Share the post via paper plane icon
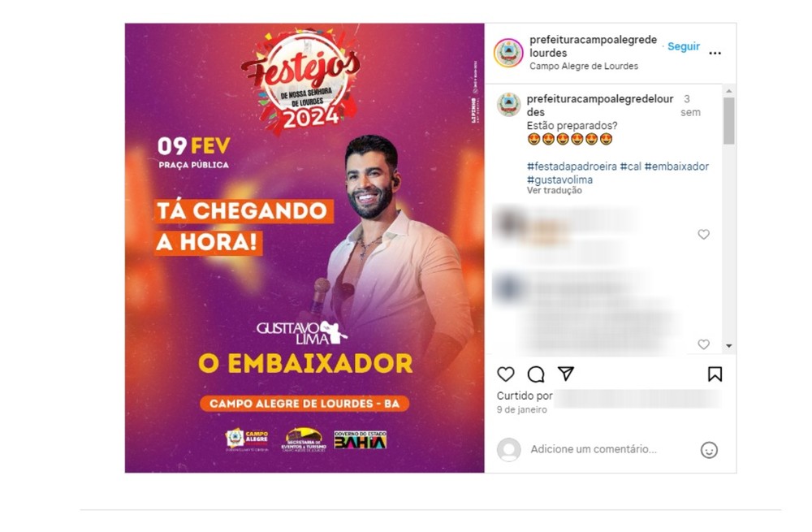 (x=565, y=374)
